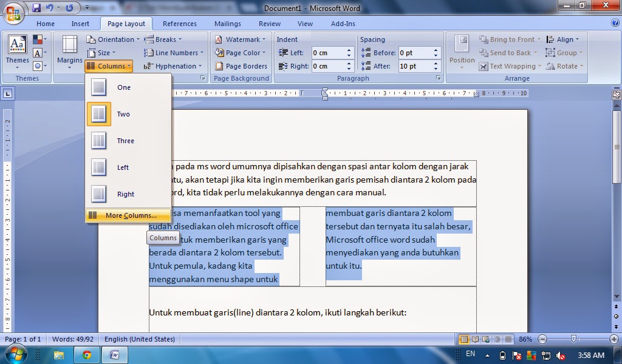622x364 pixels.
Task: Open the Add-Ins ribbon tab
Action: pos(343,24)
